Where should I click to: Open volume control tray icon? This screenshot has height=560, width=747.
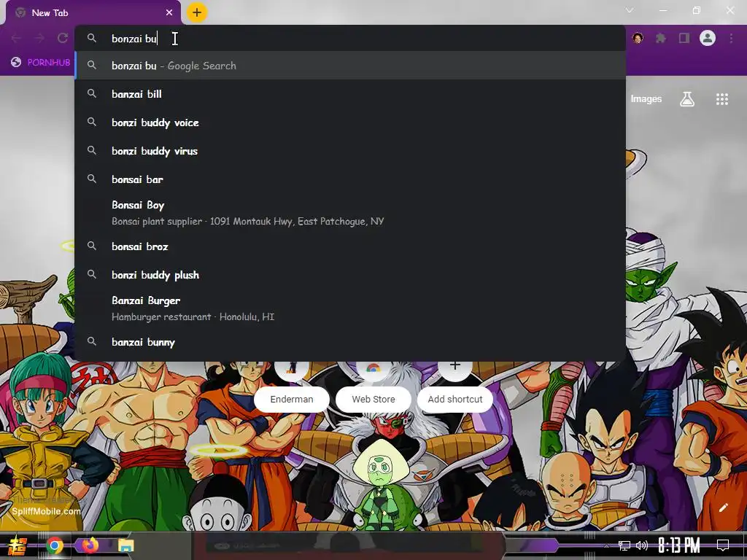[x=642, y=545]
